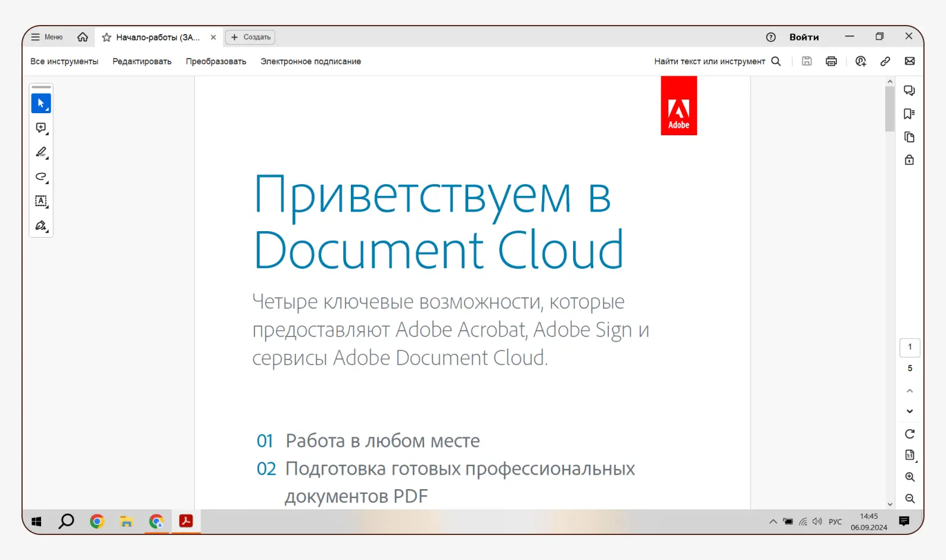Choose the highlighter pen tool

41,153
